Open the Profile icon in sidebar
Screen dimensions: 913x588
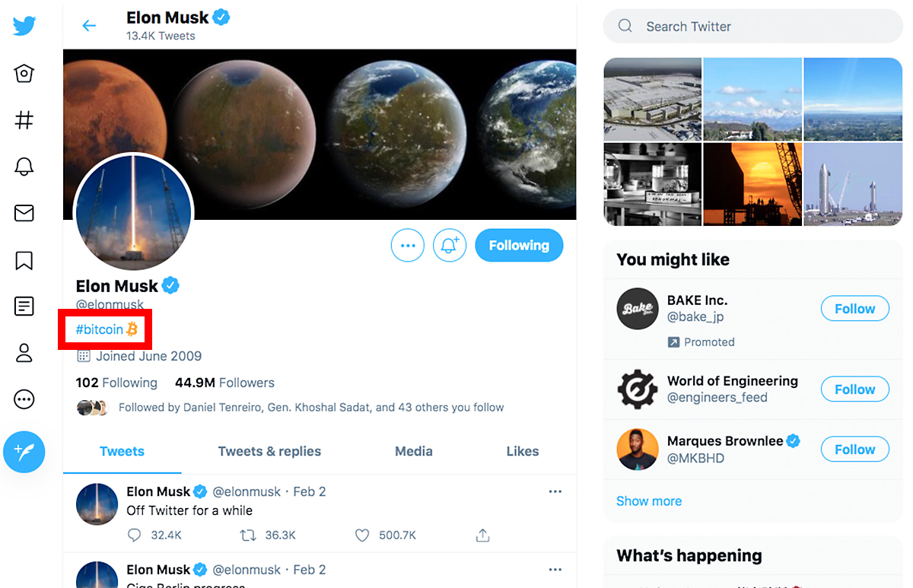pyautogui.click(x=24, y=353)
